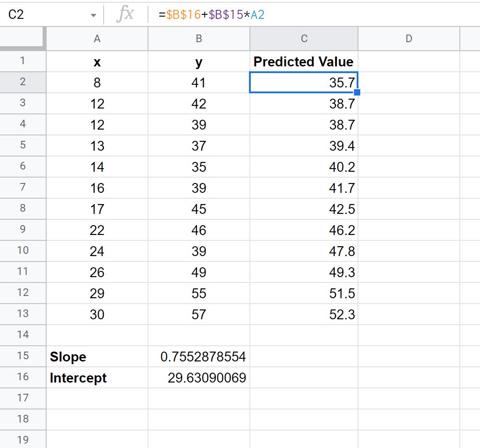Screen dimensions: 480x448
Task: Select the column C header
Action: pos(304,39)
